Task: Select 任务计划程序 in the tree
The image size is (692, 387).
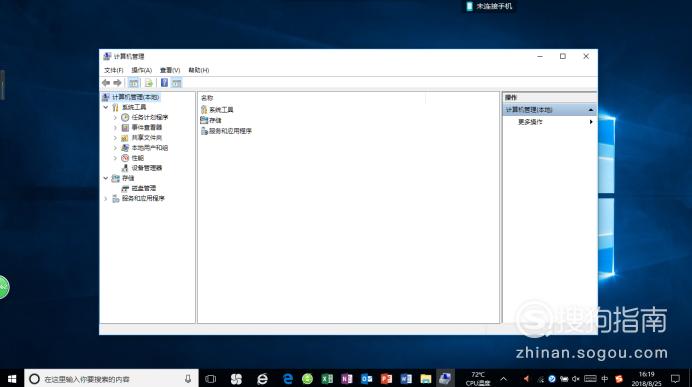Action: [x=150, y=117]
